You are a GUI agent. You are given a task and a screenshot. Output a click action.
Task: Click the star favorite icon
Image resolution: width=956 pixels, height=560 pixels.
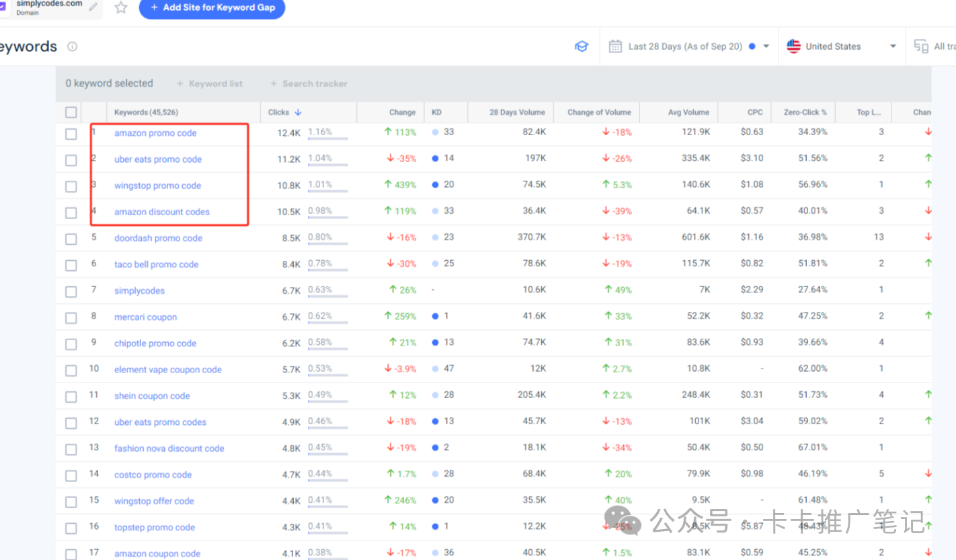click(x=121, y=7)
